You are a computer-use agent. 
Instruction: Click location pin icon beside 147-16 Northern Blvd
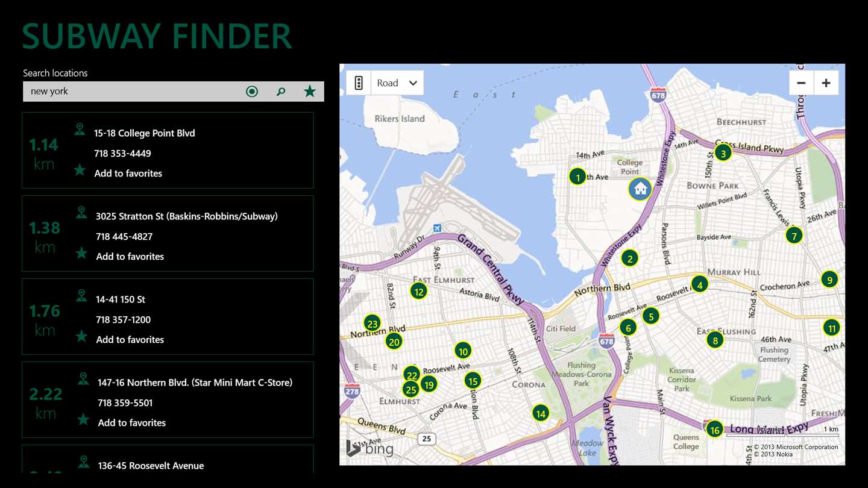83,378
